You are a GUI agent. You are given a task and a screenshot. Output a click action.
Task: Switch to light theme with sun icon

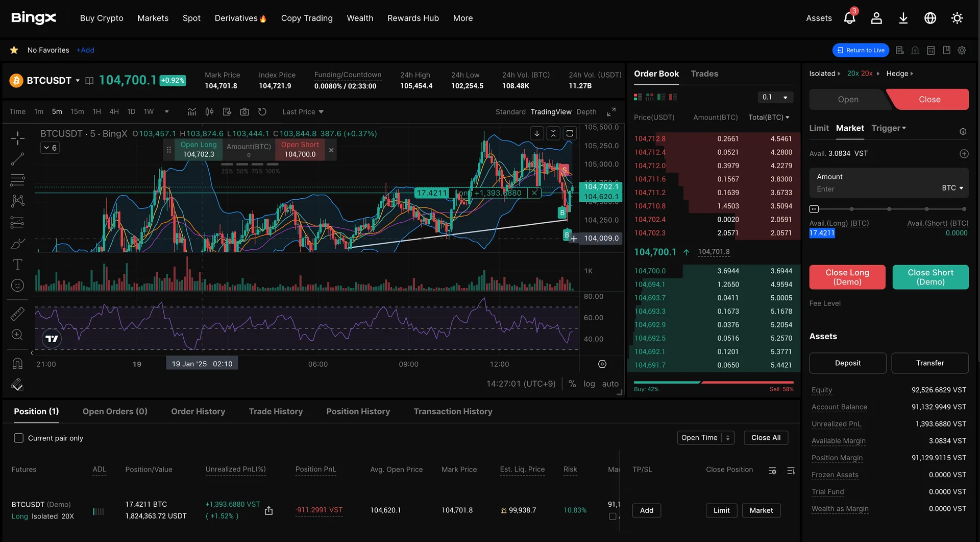pos(957,18)
